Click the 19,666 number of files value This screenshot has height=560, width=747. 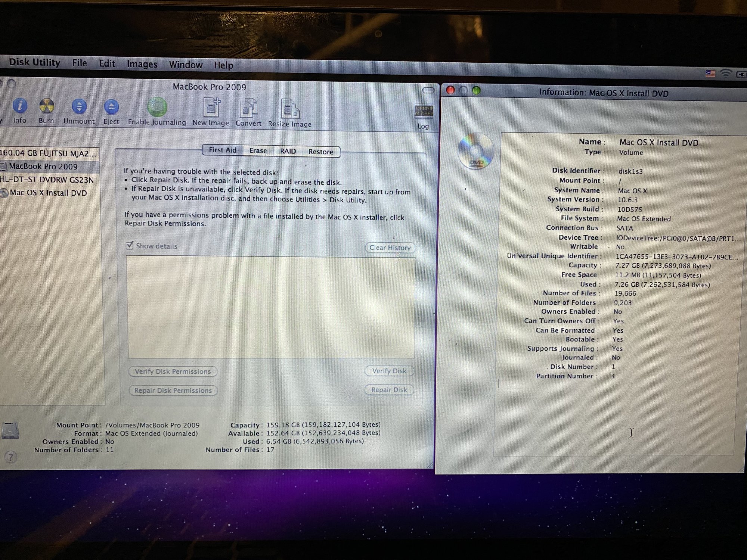pyautogui.click(x=625, y=293)
